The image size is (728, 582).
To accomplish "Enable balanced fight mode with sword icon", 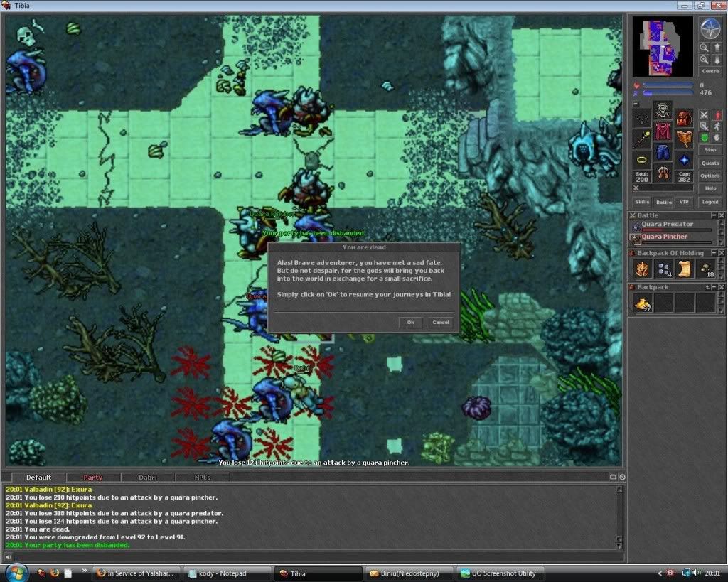I will tap(704, 126).
